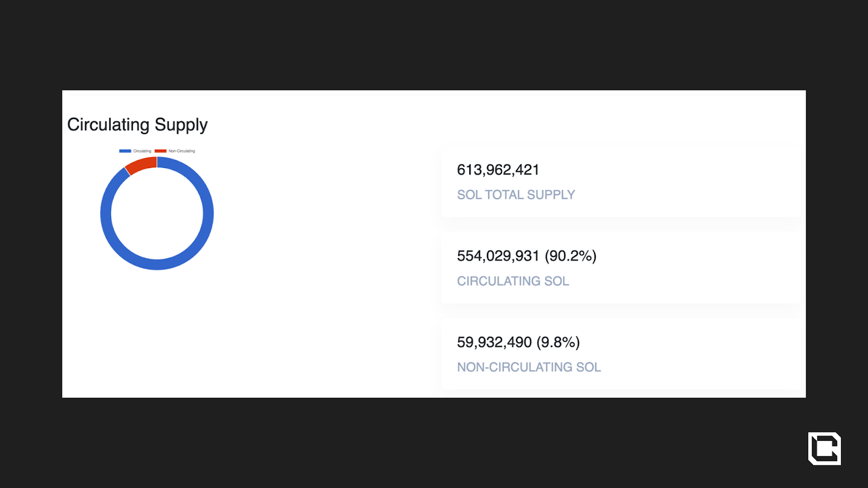
Task: Click the SOL TOTAL SUPPLY label
Action: coord(516,195)
